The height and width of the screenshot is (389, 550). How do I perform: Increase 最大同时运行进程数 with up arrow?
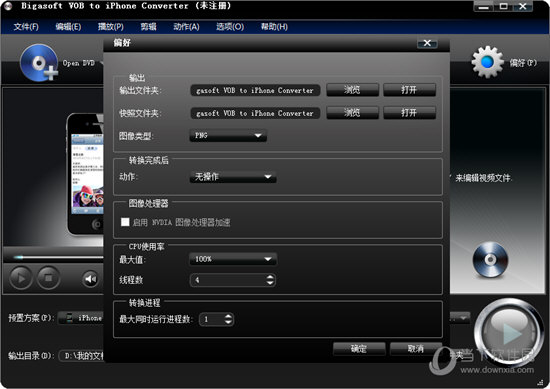[x=228, y=316]
